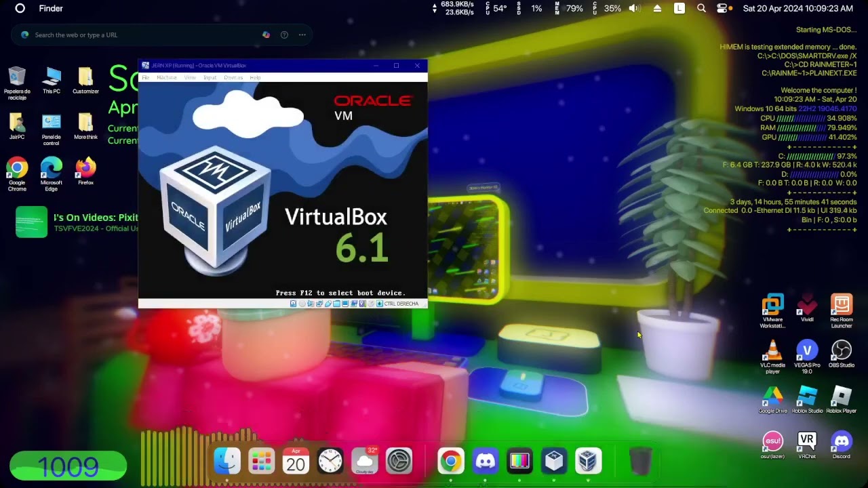Click the Finder icon in the dock
Image resolution: width=868 pixels, height=488 pixels.
click(226, 462)
